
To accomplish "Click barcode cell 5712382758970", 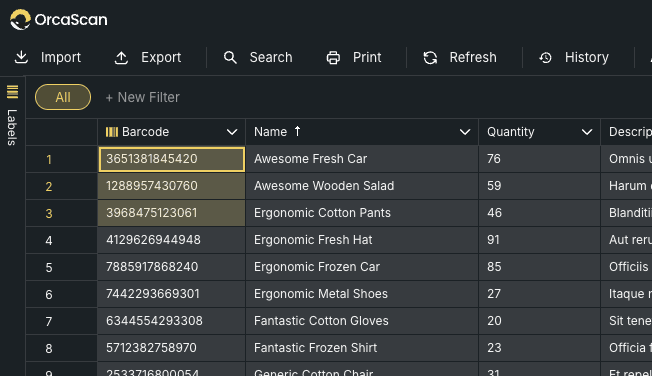I will (x=172, y=348).
